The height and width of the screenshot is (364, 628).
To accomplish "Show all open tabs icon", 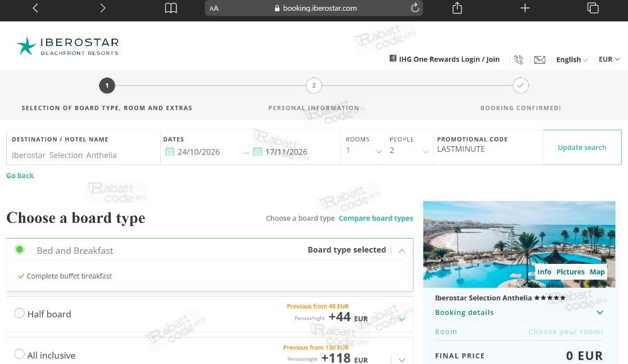I will tap(593, 8).
